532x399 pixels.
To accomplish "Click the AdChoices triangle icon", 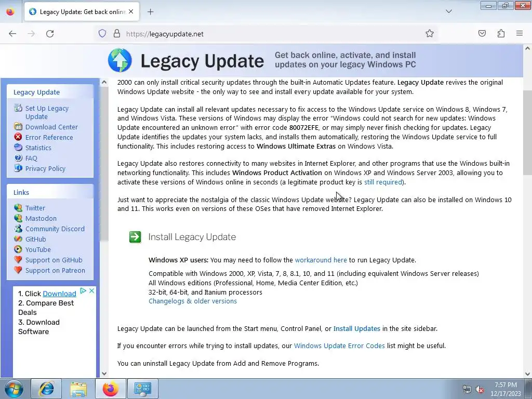I will [83, 291].
